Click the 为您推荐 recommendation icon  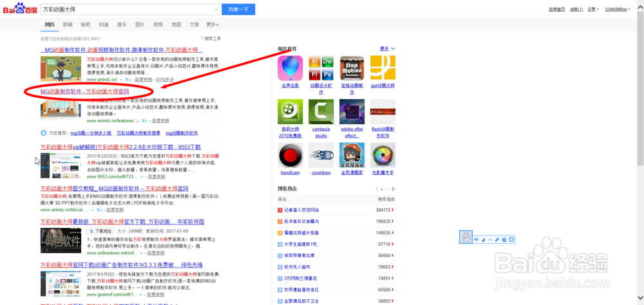(x=43, y=133)
